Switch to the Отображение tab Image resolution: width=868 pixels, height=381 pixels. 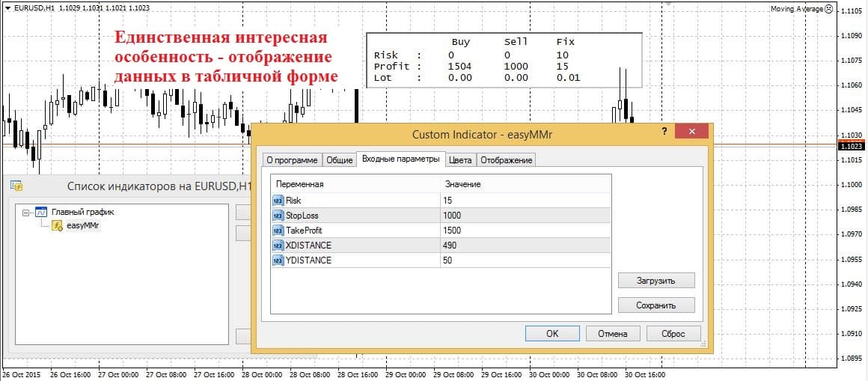(507, 160)
